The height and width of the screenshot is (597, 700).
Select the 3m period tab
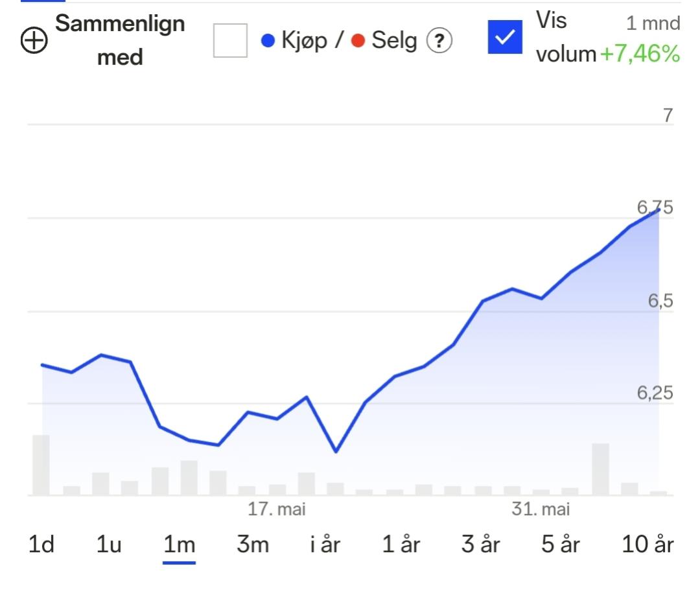point(253,545)
